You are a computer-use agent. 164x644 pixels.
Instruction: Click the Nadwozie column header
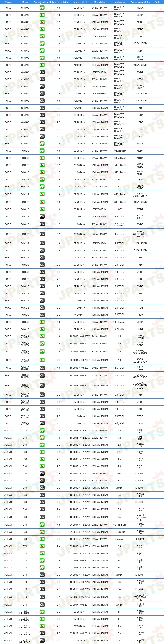pos(119,2)
